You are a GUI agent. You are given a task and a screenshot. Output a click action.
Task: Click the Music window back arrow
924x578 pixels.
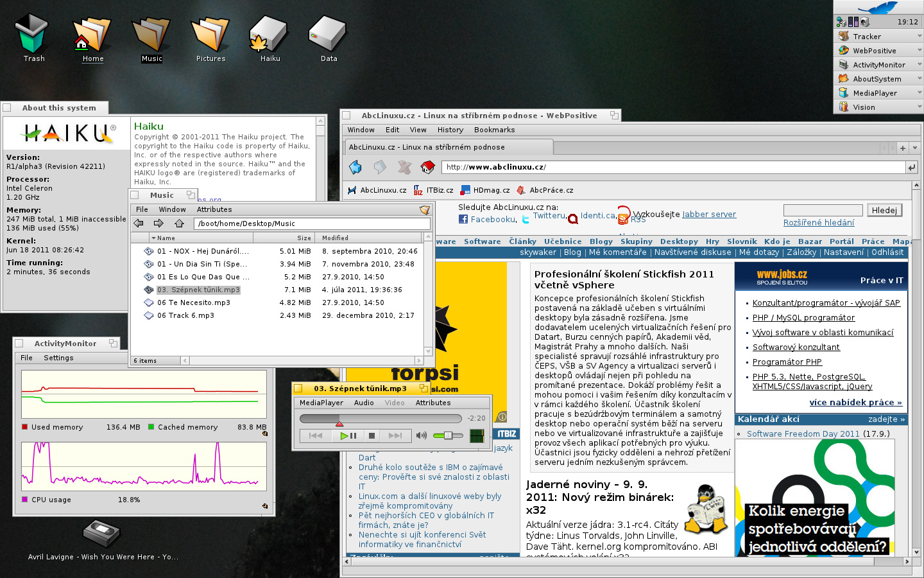139,223
